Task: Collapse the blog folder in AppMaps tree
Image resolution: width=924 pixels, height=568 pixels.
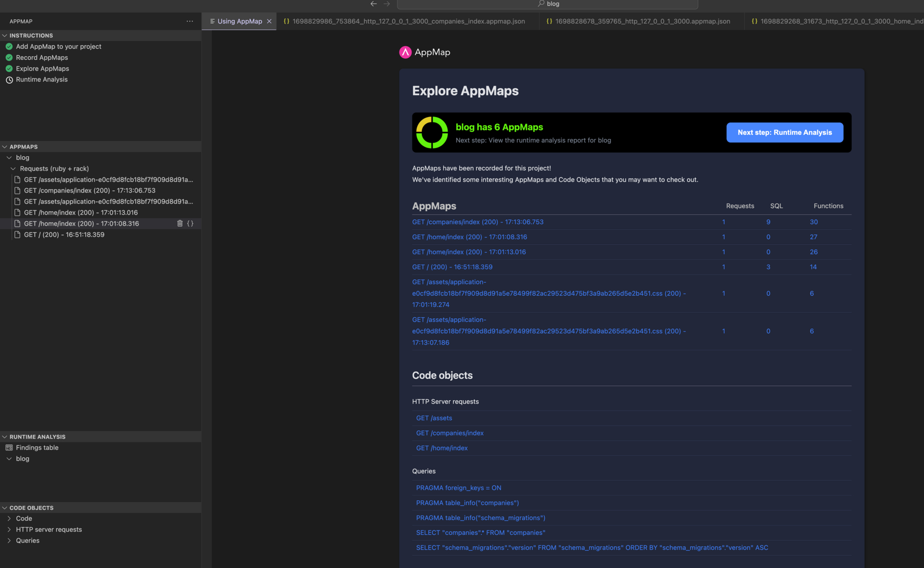Action: coord(9,158)
